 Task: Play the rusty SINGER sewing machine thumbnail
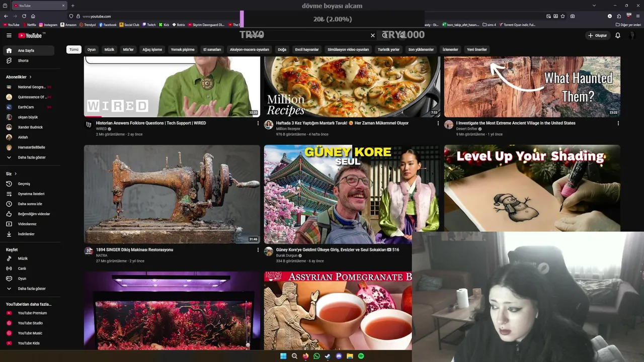point(172,194)
